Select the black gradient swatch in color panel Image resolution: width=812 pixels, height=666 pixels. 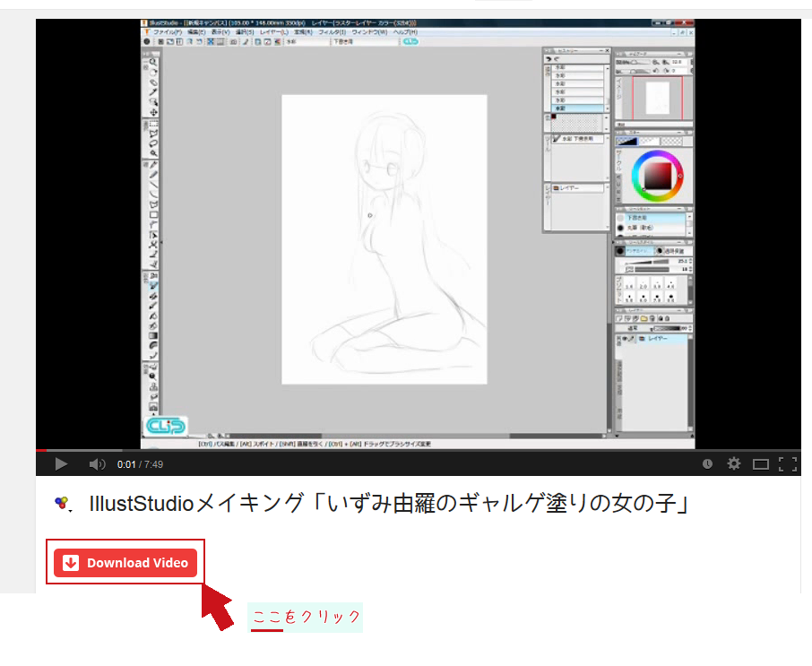click(626, 142)
